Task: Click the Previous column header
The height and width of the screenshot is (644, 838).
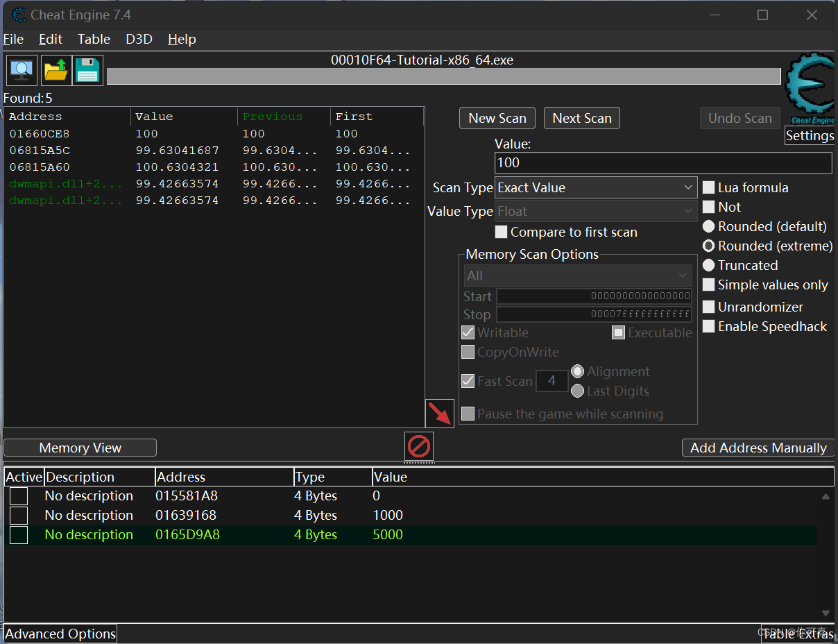Action: point(284,117)
